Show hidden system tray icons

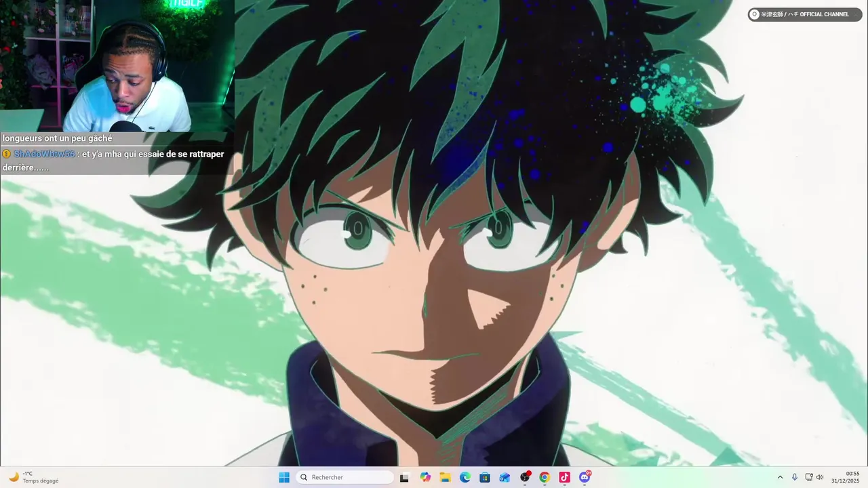click(780, 477)
